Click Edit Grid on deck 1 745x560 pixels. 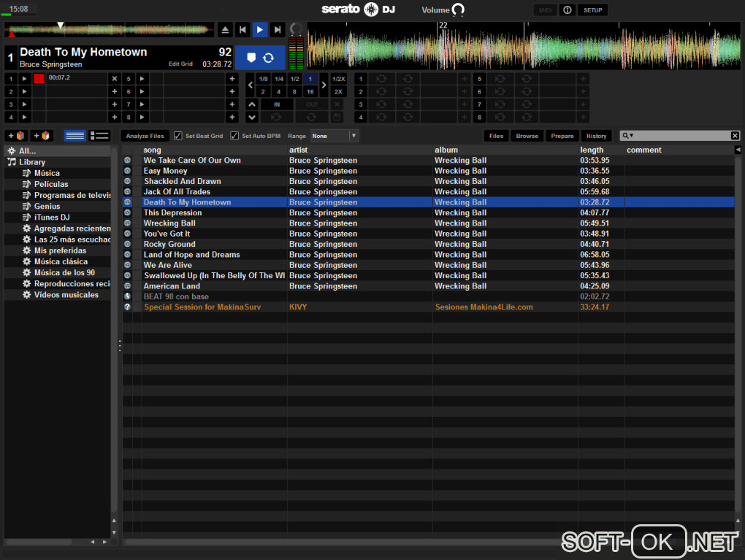(x=180, y=64)
